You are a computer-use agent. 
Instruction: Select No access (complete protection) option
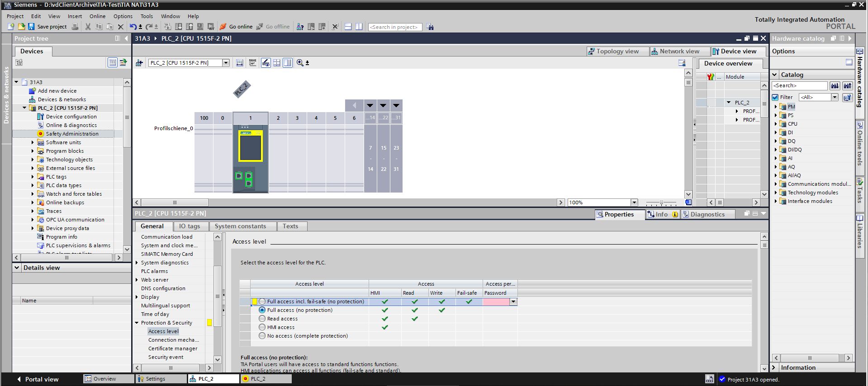(x=262, y=336)
